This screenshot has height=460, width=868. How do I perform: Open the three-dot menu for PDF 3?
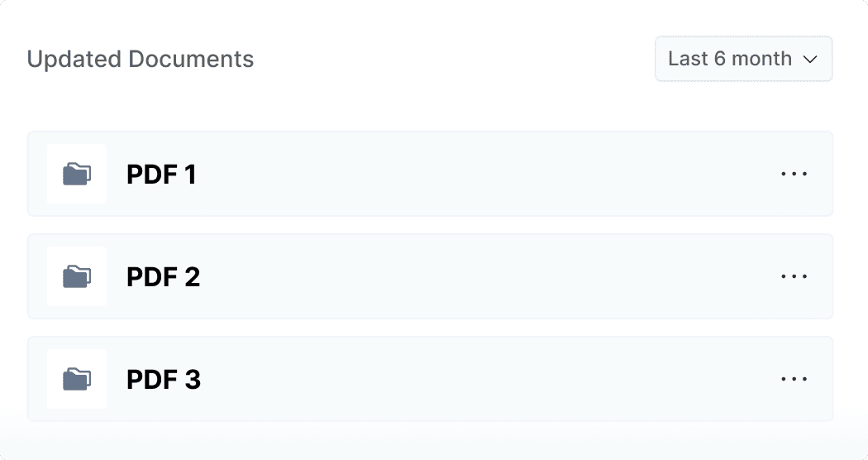pyautogui.click(x=794, y=379)
